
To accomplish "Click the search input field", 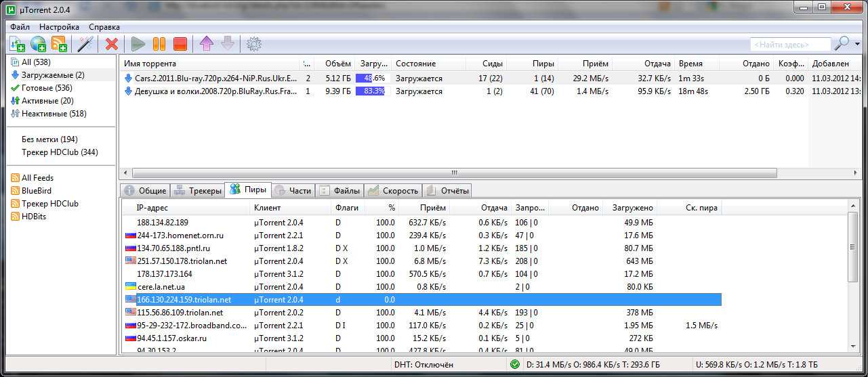I will [x=790, y=44].
